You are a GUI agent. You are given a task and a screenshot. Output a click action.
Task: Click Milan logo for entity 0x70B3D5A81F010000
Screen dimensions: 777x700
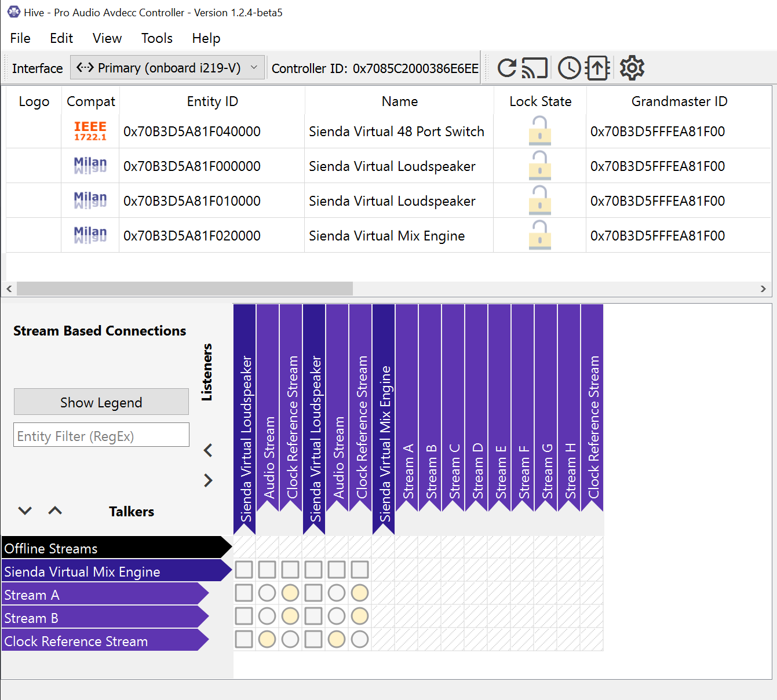pyautogui.click(x=90, y=200)
